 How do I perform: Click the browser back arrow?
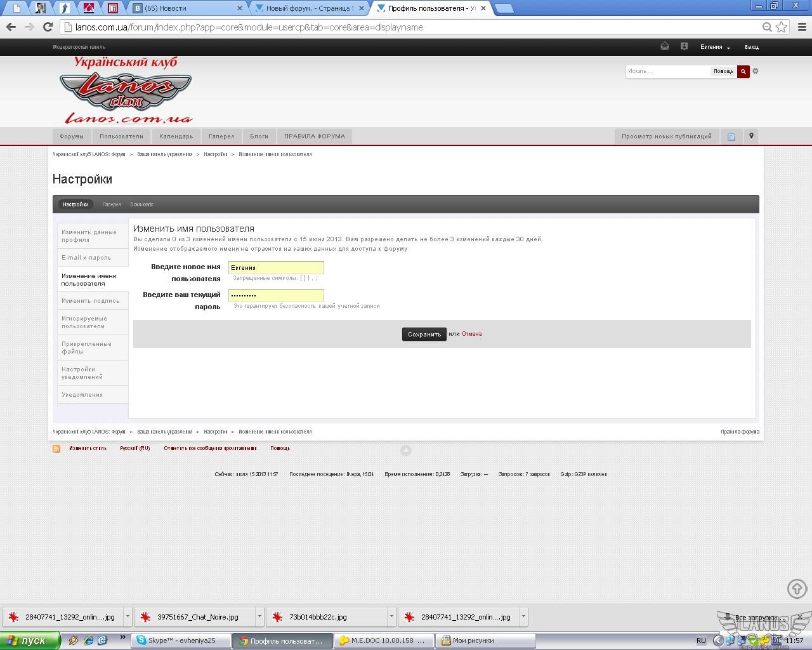(11, 27)
